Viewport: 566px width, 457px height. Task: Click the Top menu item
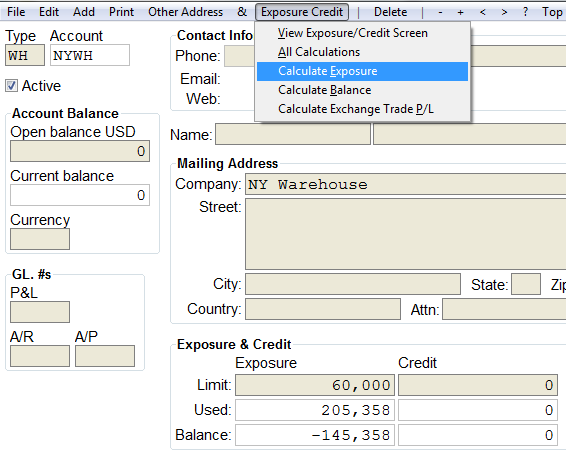click(552, 12)
